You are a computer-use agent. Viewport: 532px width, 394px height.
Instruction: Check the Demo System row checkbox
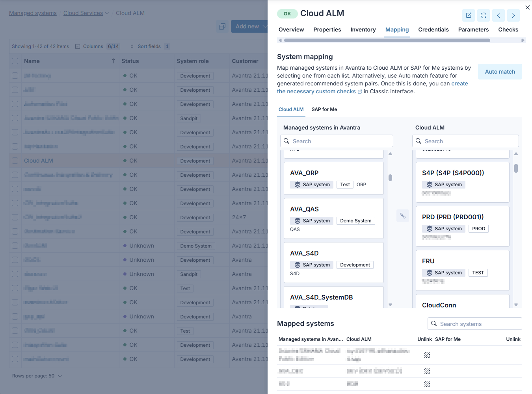[15, 246]
